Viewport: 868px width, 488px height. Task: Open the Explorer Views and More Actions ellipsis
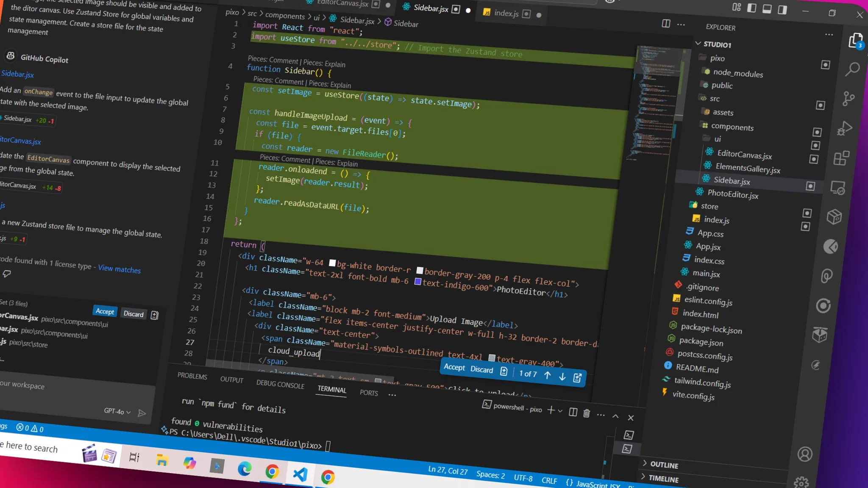point(829,34)
